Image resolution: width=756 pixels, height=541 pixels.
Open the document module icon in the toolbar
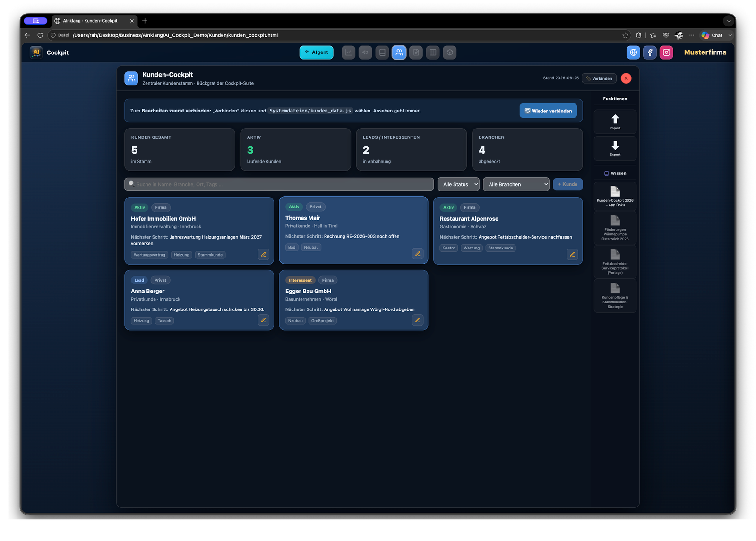416,52
